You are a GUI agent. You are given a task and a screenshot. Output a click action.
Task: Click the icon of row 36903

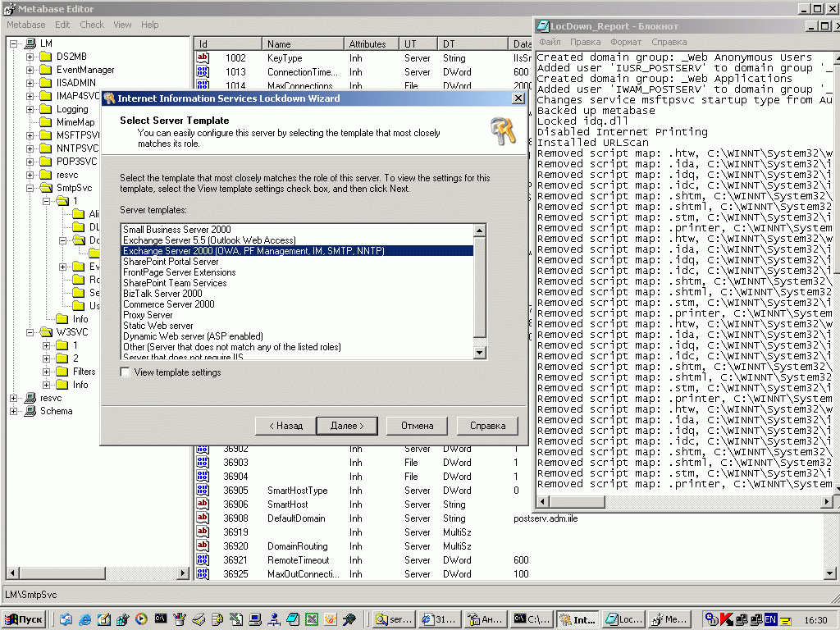pyautogui.click(x=203, y=462)
